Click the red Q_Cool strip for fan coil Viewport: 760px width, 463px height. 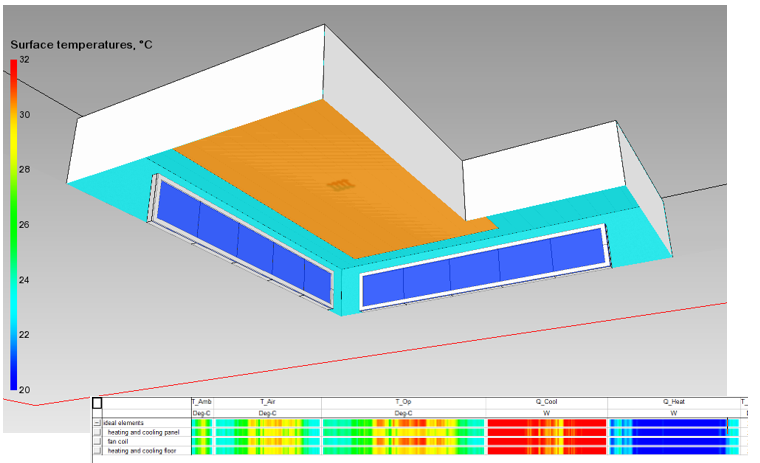pyautogui.click(x=546, y=441)
